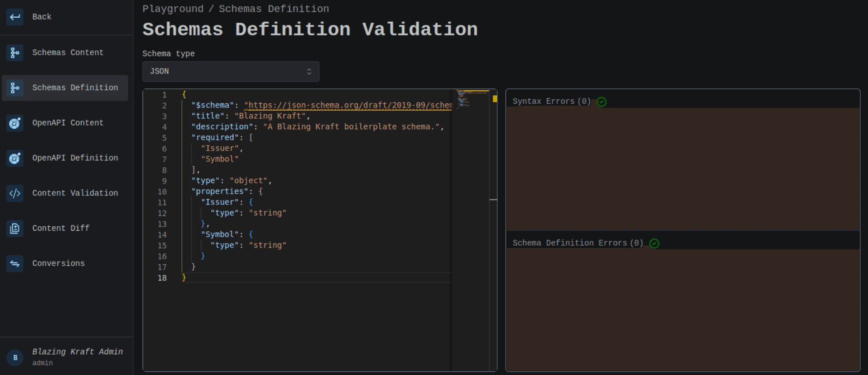Click the OpenAPI Definition target icon

pos(15,158)
